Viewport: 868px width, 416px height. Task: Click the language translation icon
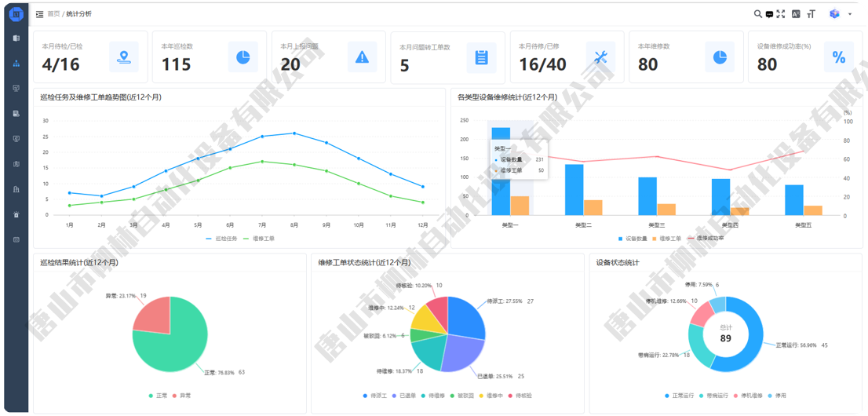[x=796, y=14]
